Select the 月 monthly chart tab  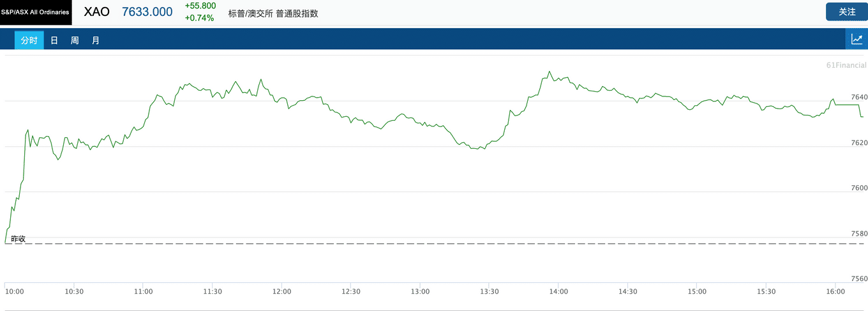(95, 40)
